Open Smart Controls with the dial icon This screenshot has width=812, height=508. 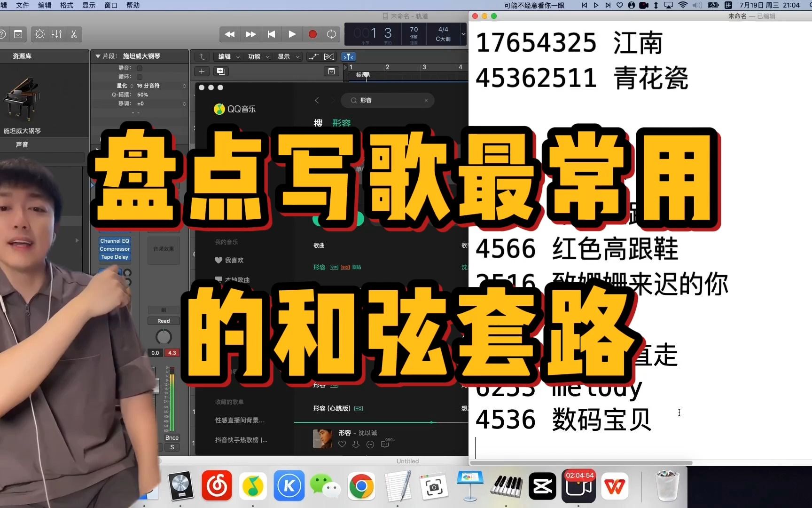point(40,34)
